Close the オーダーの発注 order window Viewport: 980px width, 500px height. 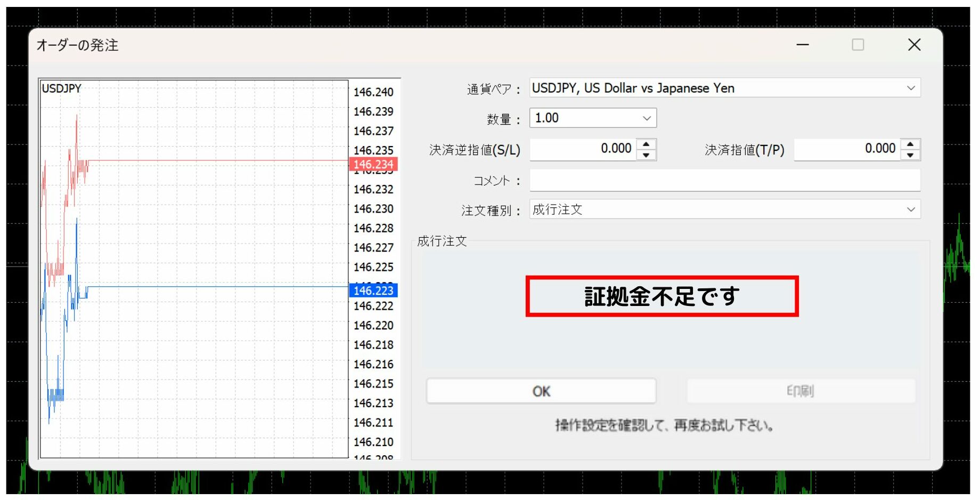pyautogui.click(x=914, y=45)
